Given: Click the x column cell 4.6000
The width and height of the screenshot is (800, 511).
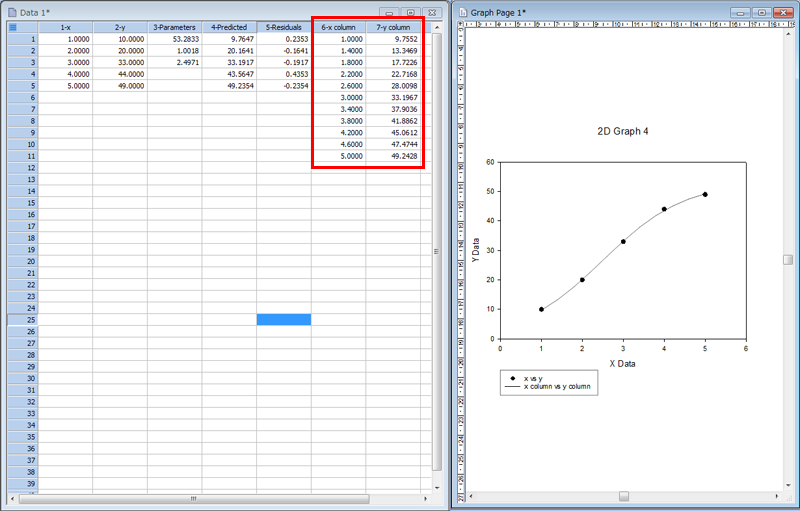Looking at the screenshot, I should point(338,145).
